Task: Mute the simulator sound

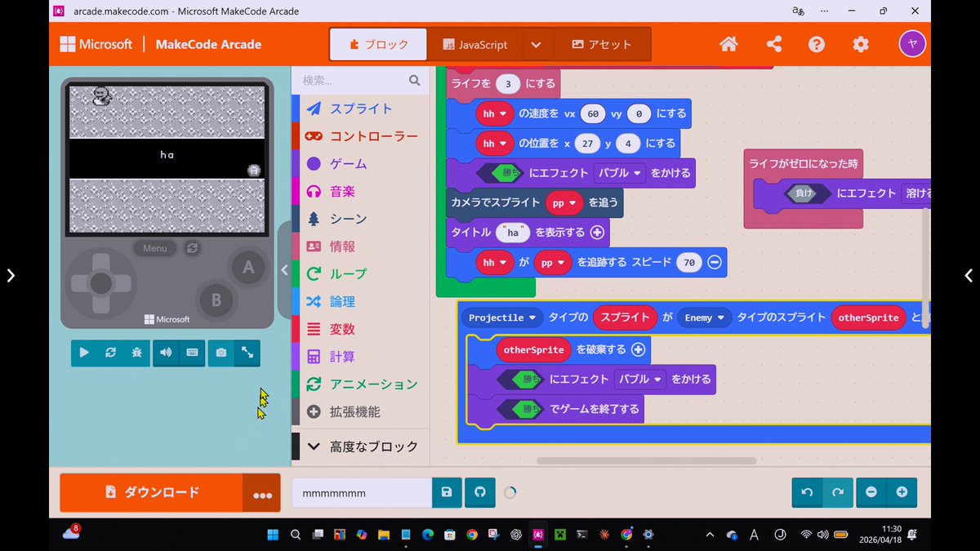Action: pyautogui.click(x=166, y=353)
